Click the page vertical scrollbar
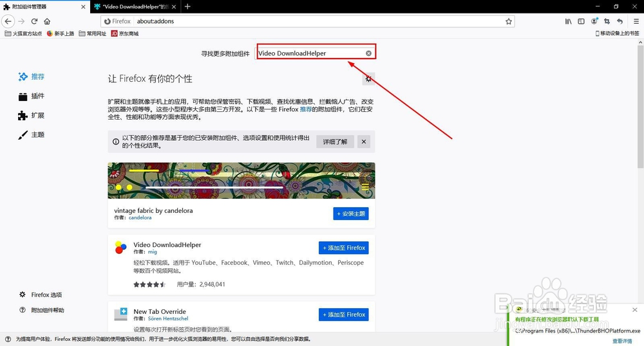644x346 pixels. 640,107
